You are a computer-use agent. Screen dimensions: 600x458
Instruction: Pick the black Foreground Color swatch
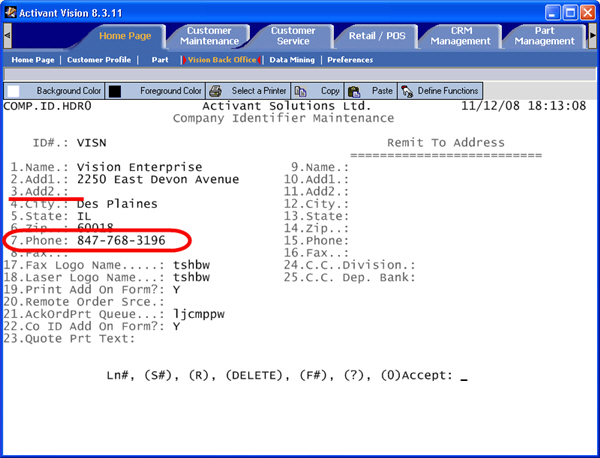coord(115,91)
